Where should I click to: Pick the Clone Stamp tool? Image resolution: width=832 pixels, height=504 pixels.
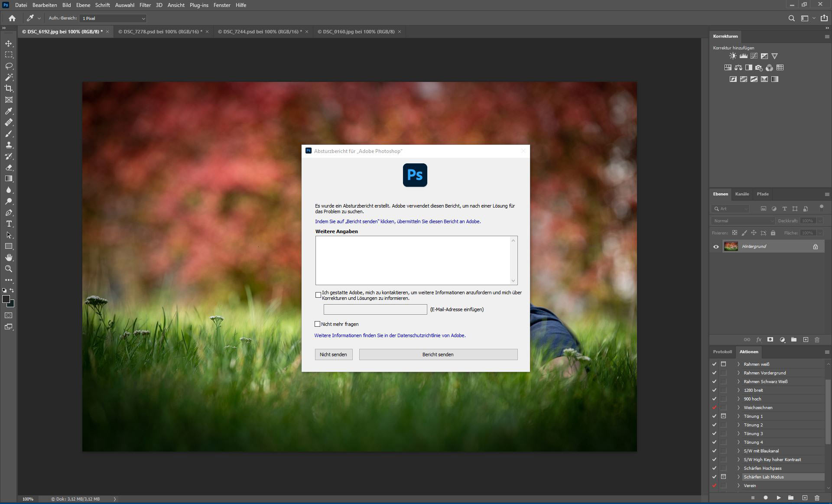9,145
